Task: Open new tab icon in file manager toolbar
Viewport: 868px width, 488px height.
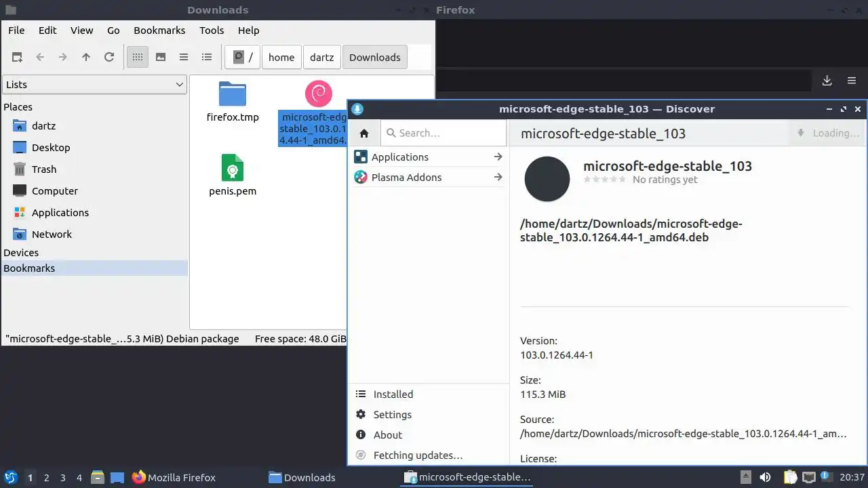Action: point(17,58)
